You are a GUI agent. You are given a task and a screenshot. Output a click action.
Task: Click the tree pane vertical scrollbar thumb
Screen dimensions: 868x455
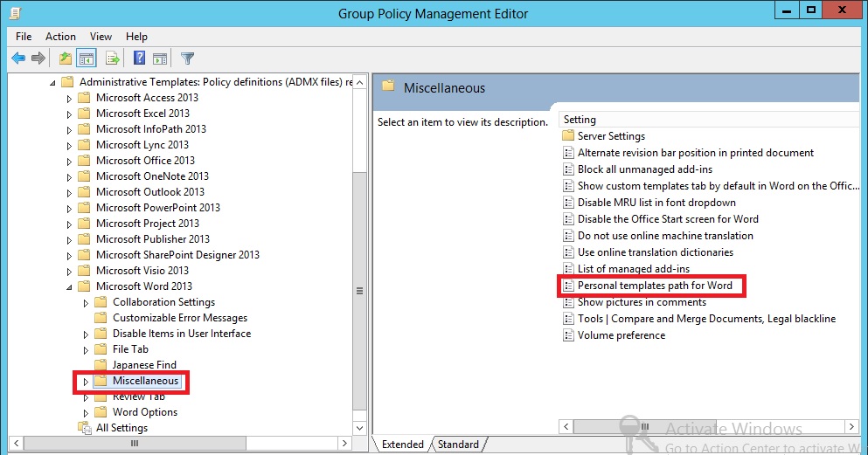pos(360,291)
